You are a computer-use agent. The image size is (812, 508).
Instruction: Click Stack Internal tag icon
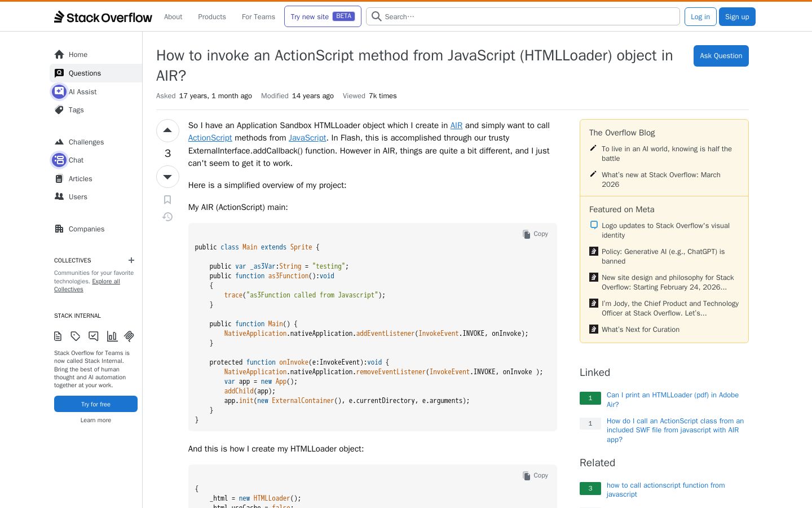tap(76, 336)
